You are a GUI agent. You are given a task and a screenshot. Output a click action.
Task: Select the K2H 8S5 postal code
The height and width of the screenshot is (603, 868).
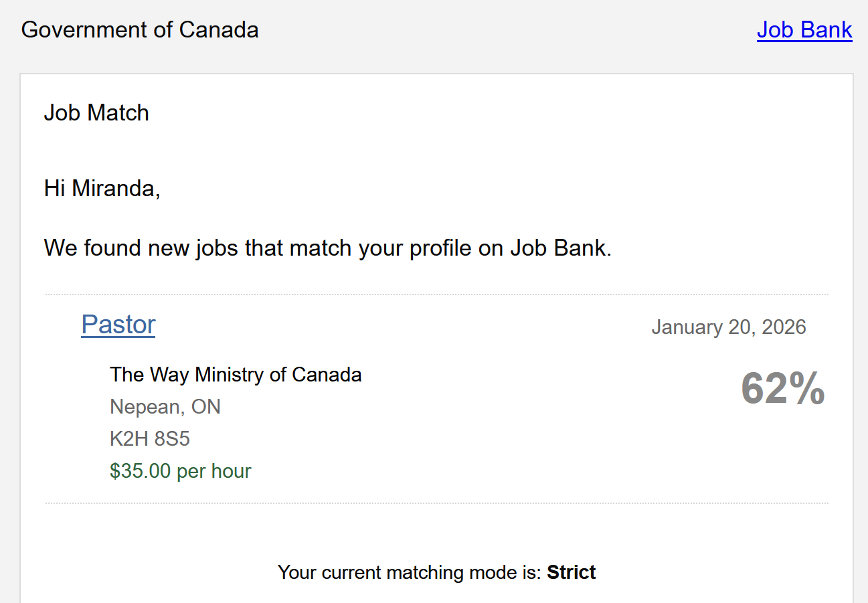click(150, 439)
